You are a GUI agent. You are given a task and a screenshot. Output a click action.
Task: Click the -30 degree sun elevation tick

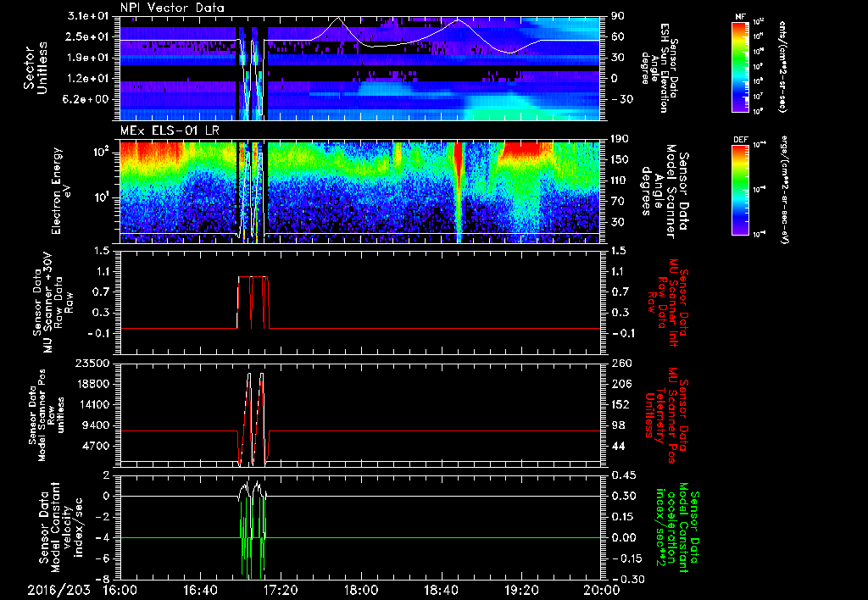[x=621, y=99]
